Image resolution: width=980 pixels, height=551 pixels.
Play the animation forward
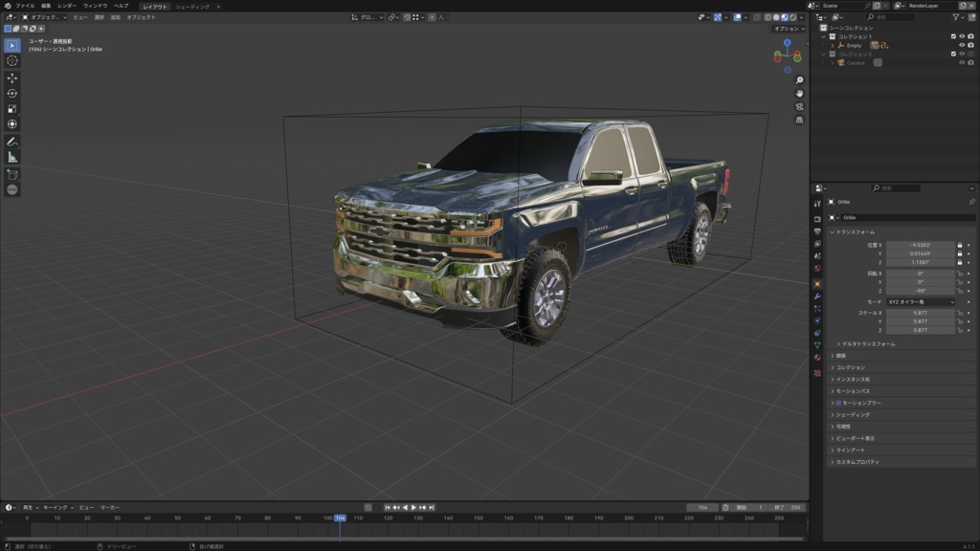pyautogui.click(x=413, y=507)
